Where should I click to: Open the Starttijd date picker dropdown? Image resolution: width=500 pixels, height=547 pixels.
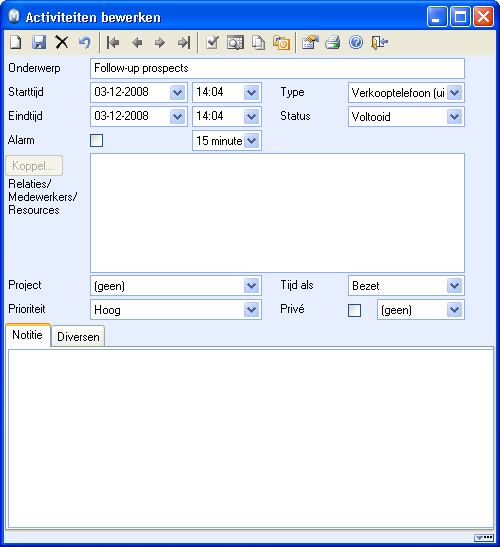[x=177, y=92]
